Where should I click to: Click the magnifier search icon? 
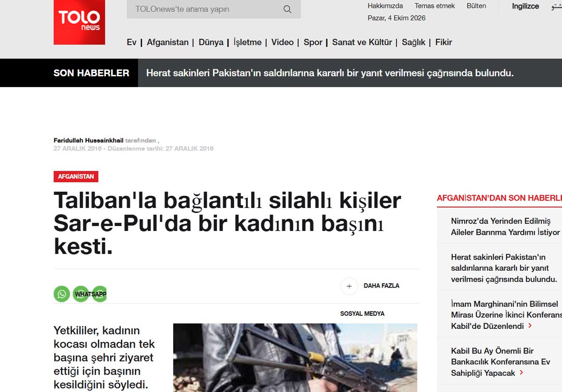(288, 9)
